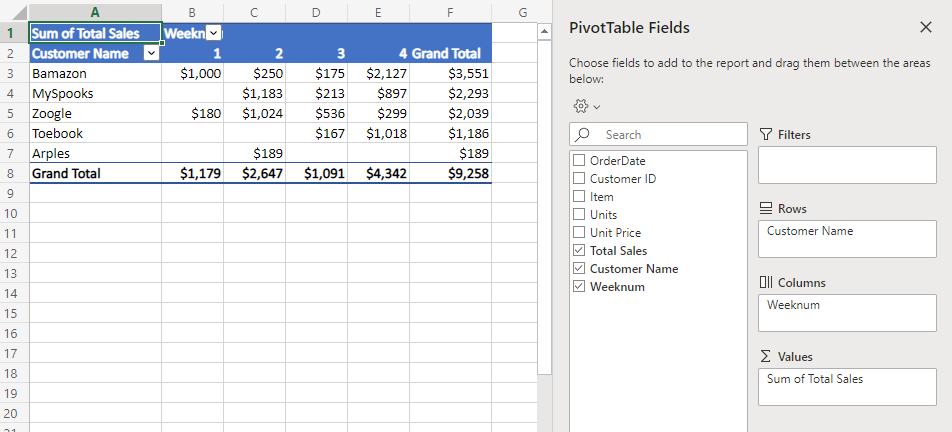
Task: Select the $9,258 grand total cell
Action: pyautogui.click(x=450, y=174)
